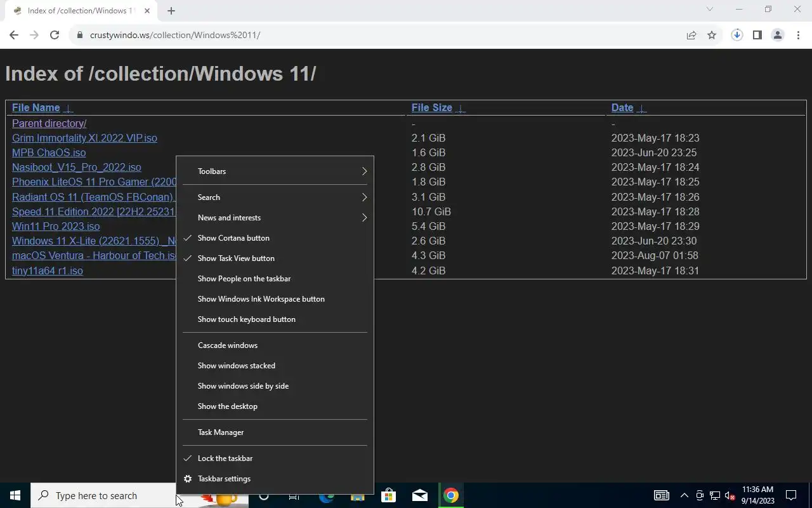The image size is (812, 508).
Task: Sort listing by File Name header
Action: (36, 108)
